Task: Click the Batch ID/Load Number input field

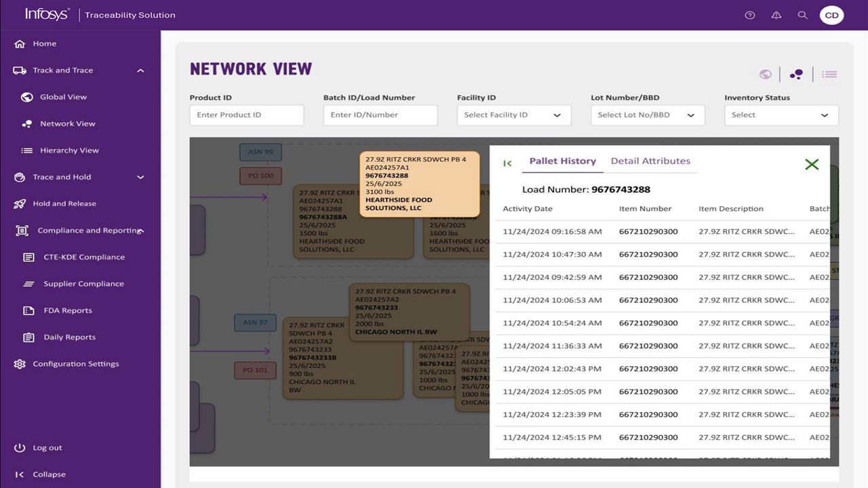Action: click(x=380, y=115)
